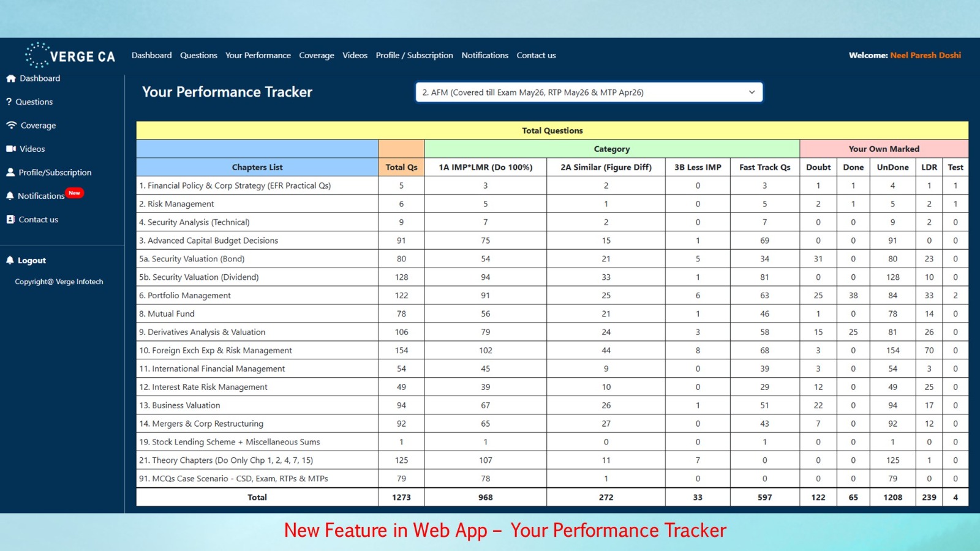Open Questions in the top navigation

click(198, 55)
